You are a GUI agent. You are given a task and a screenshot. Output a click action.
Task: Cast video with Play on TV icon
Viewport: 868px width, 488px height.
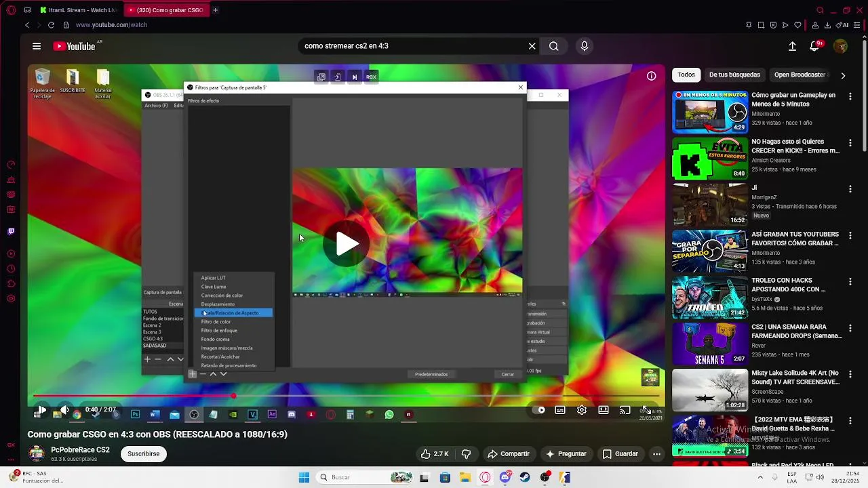click(625, 410)
